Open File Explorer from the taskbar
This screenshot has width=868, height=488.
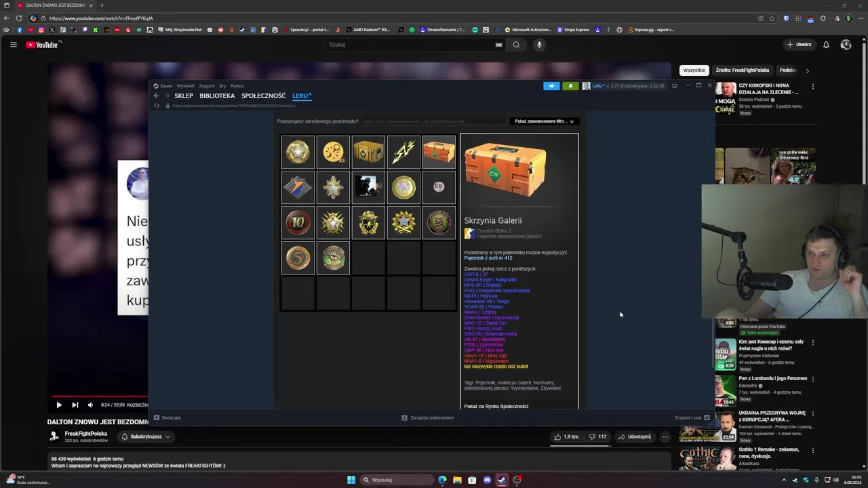pos(457,480)
